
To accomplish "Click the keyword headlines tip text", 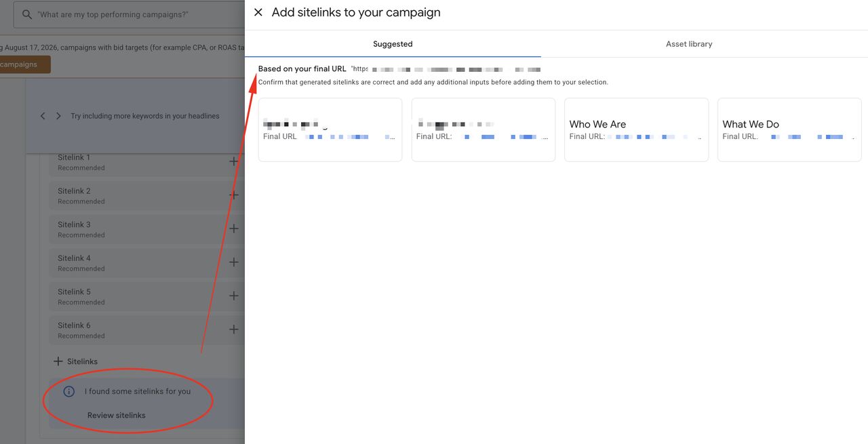I will point(145,116).
